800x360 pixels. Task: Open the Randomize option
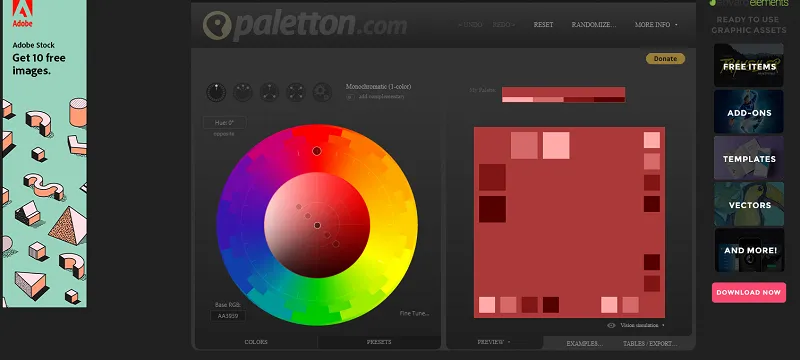[594, 24]
